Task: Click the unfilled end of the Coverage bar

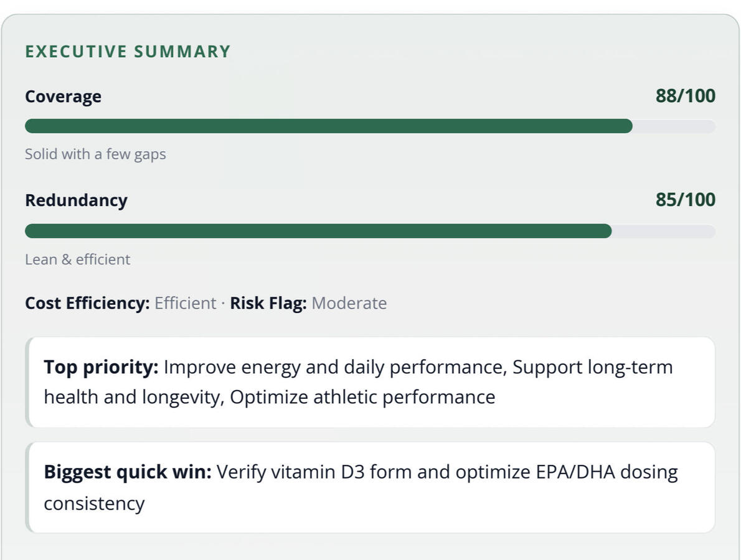Action: click(674, 126)
